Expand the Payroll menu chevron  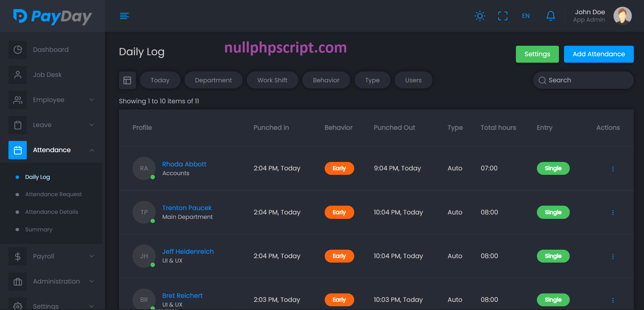(92, 256)
